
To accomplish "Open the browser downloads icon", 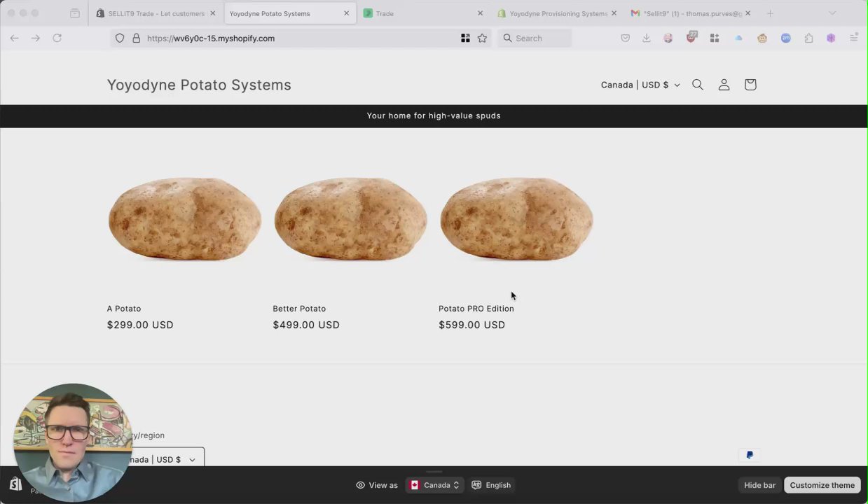I will pyautogui.click(x=647, y=38).
